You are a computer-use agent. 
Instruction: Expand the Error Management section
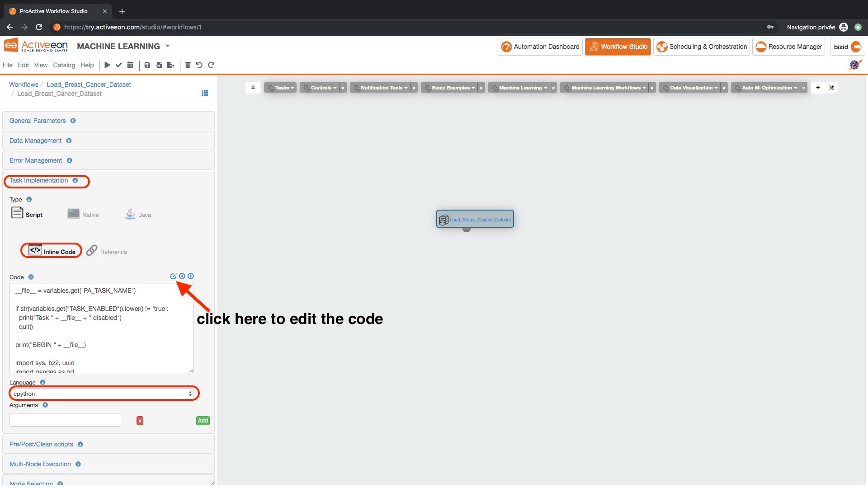coord(36,160)
